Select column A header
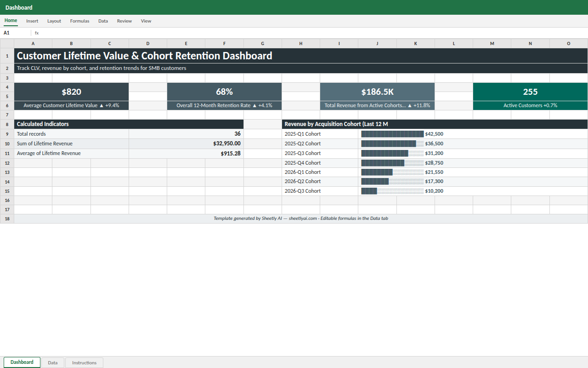Viewport: 588px width, 368px height. click(33, 44)
